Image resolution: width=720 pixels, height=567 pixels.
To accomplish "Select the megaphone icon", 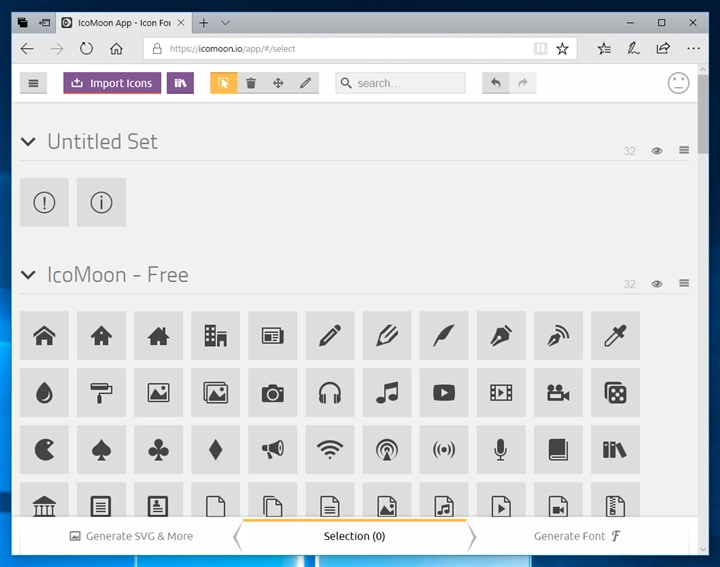I will pos(273,449).
